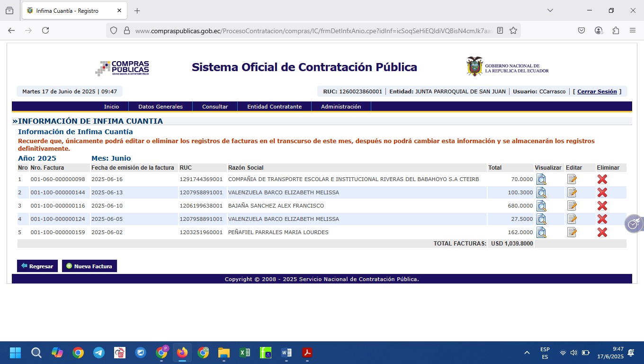This screenshot has height=364, width=644.
Task: Bookmark this page with star icon
Action: pos(513,30)
